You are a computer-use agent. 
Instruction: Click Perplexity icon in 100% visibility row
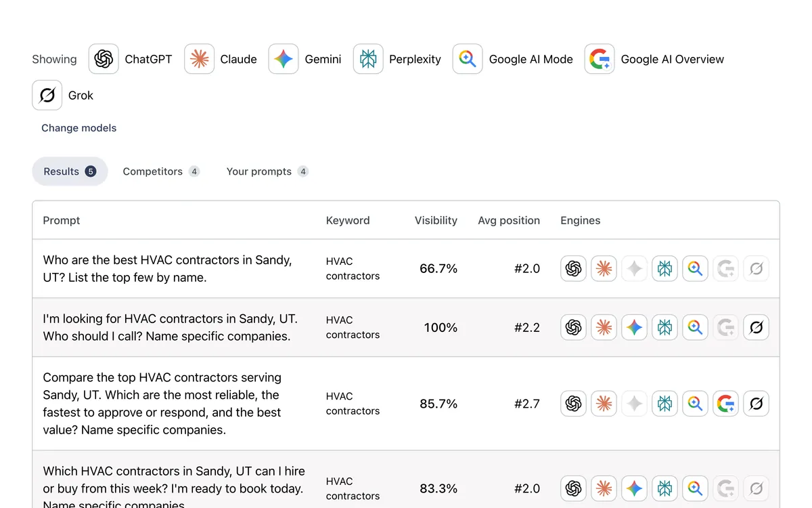coord(665,328)
